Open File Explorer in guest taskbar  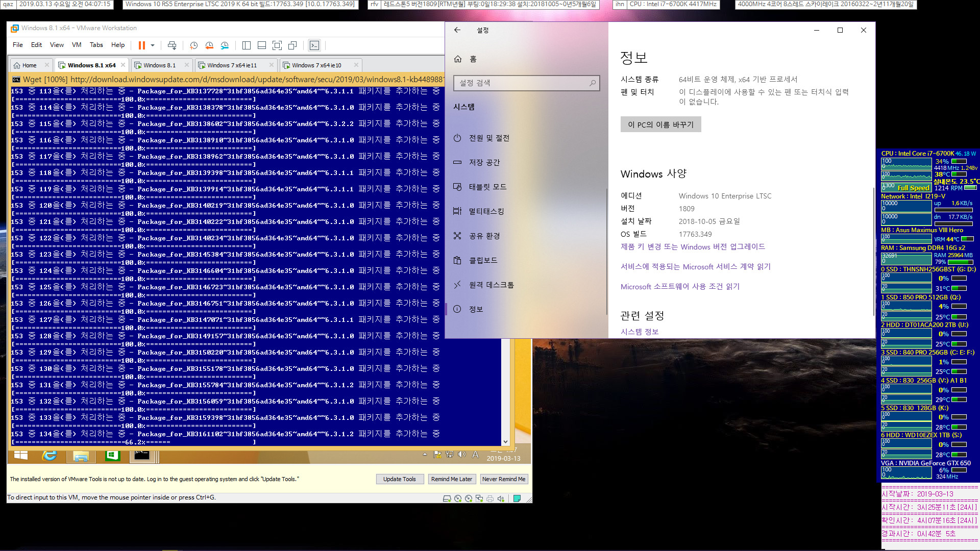[81, 456]
